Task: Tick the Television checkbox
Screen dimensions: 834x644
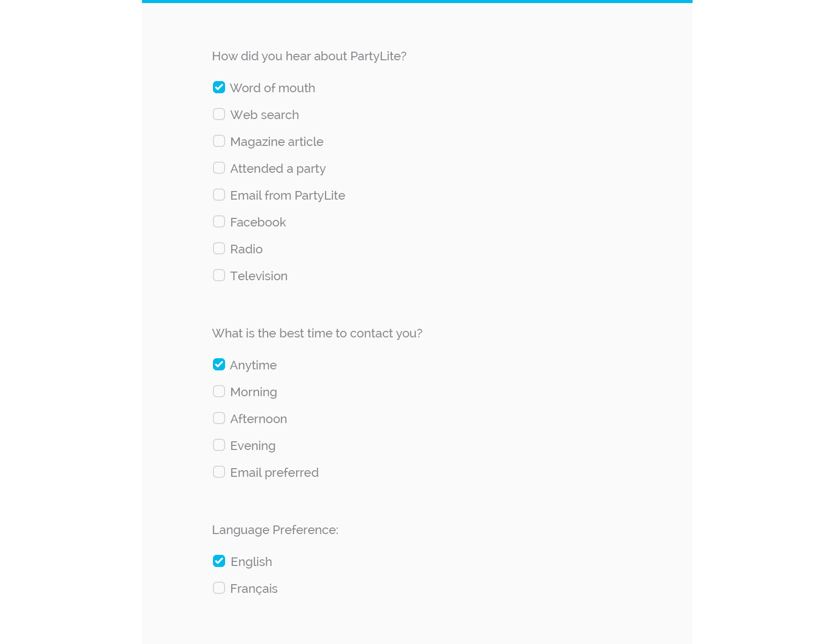Action: pyautogui.click(x=219, y=276)
